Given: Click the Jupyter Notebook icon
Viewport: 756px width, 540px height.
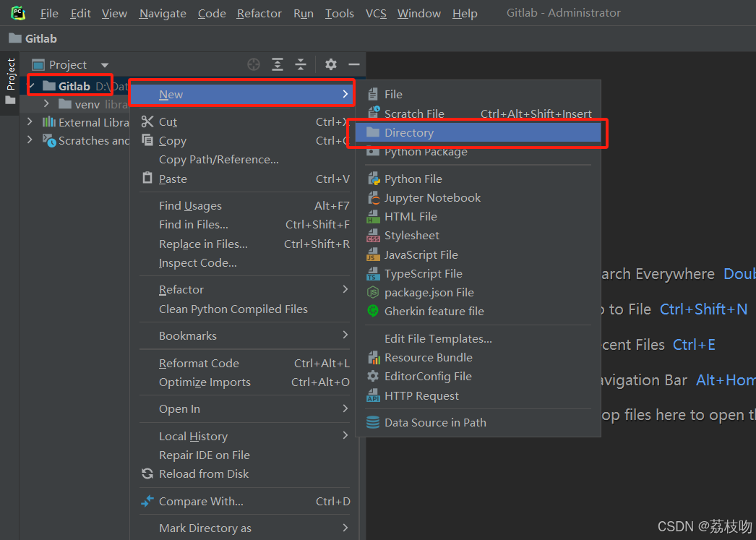Looking at the screenshot, I should (374, 197).
